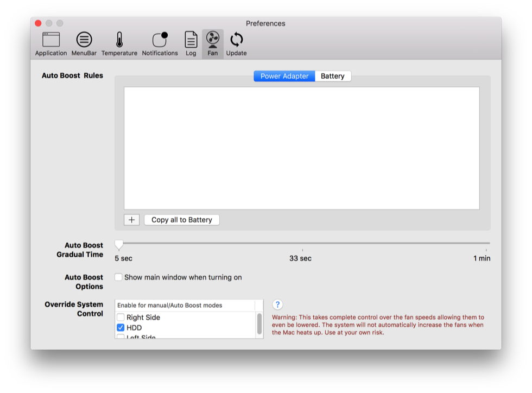
Task: Click the Enable for manual/Auto Boost modes header
Action: (x=185, y=306)
